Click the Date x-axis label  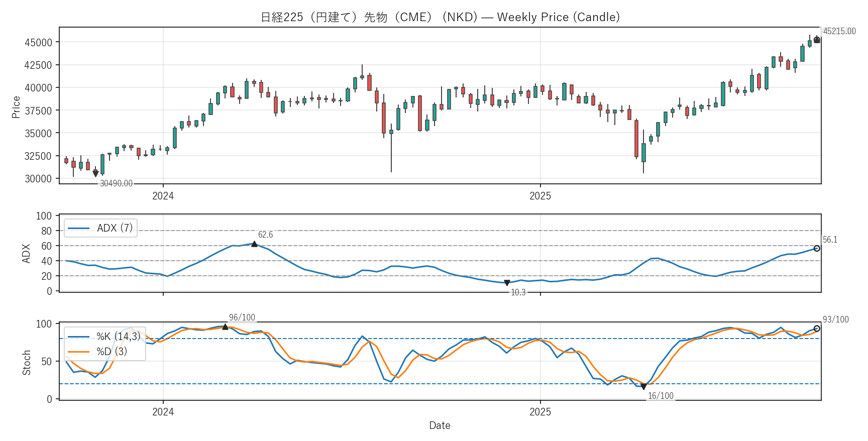pos(440,425)
